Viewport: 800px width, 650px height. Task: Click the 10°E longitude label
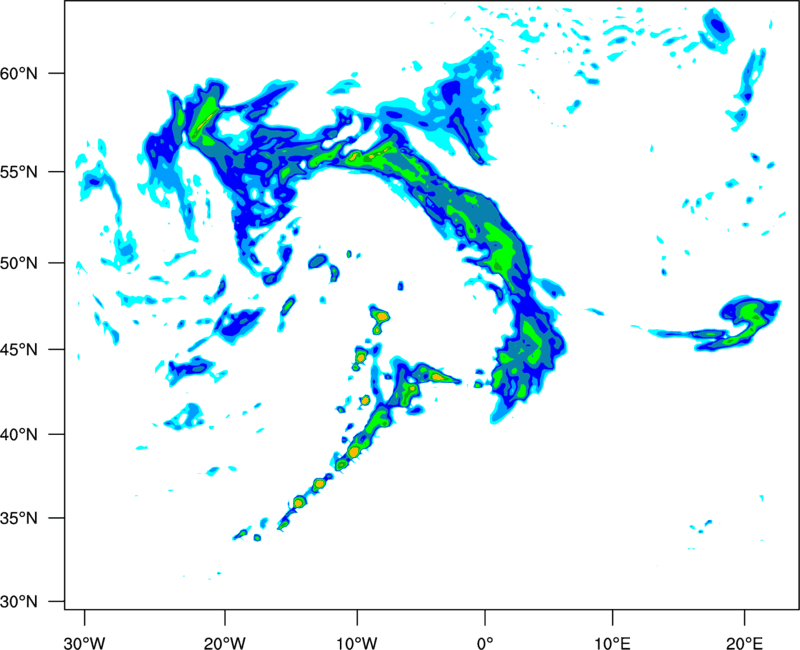[x=612, y=644]
